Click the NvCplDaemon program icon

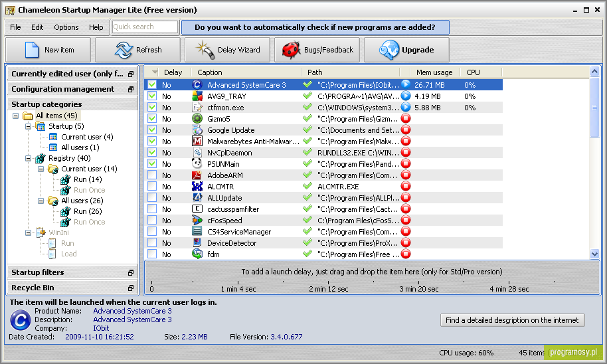(197, 153)
